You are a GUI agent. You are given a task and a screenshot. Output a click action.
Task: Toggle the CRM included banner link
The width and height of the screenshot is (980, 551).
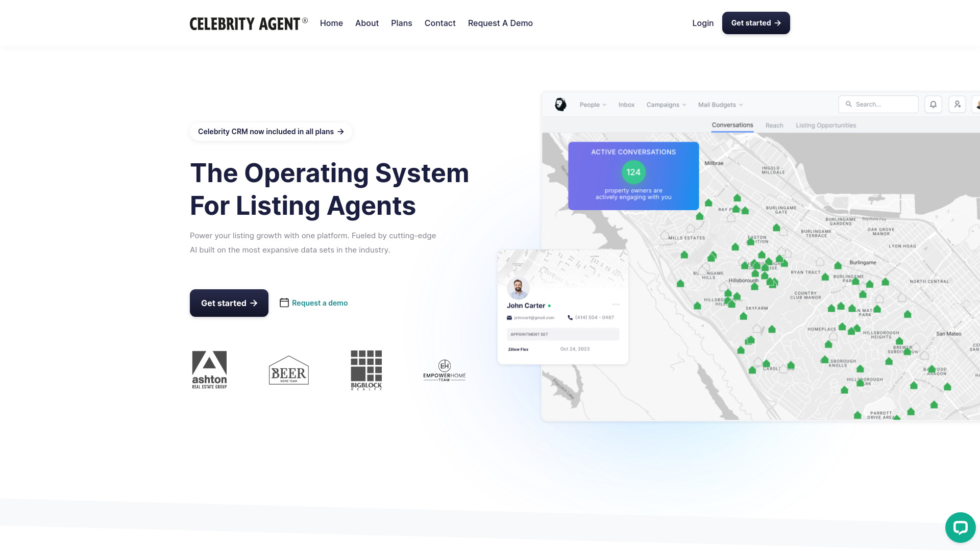click(x=270, y=131)
